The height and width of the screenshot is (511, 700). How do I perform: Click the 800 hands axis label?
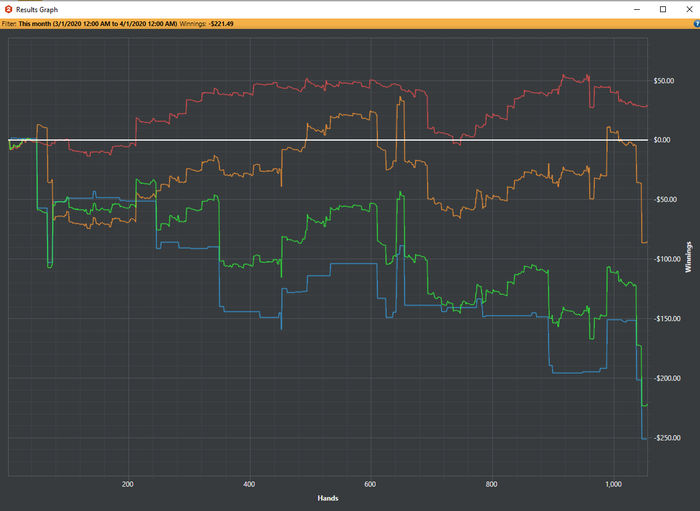(492, 484)
